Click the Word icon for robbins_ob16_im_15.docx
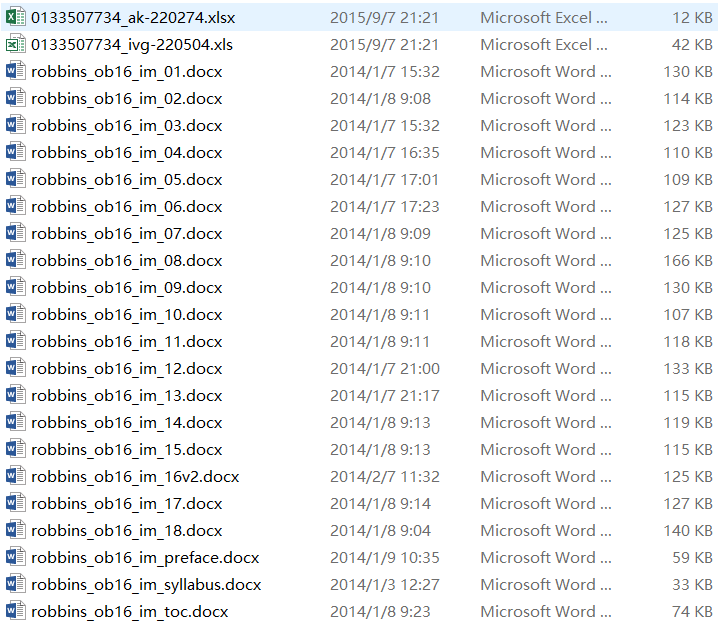This screenshot has height=636, width=724. (15, 449)
